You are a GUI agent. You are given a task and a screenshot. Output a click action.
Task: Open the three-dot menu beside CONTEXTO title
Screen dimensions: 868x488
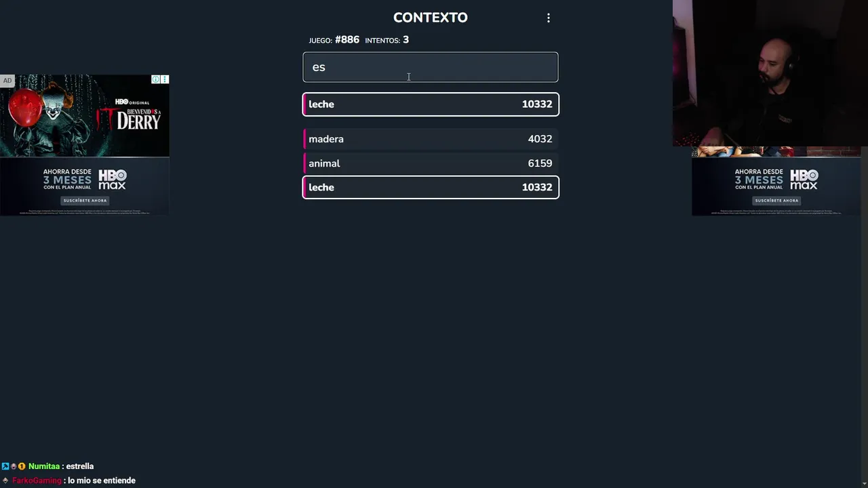coord(549,18)
